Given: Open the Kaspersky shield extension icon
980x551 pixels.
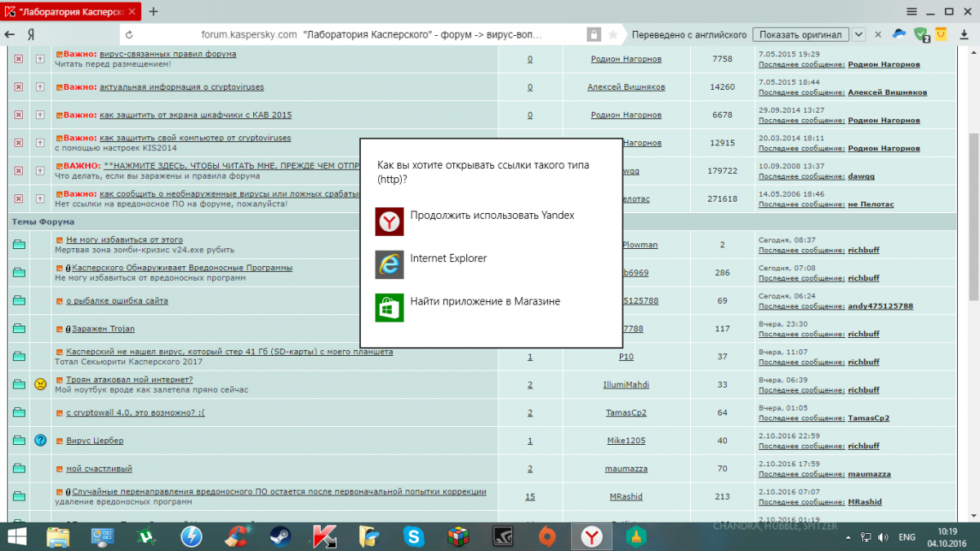Looking at the screenshot, I should pos(921,34).
